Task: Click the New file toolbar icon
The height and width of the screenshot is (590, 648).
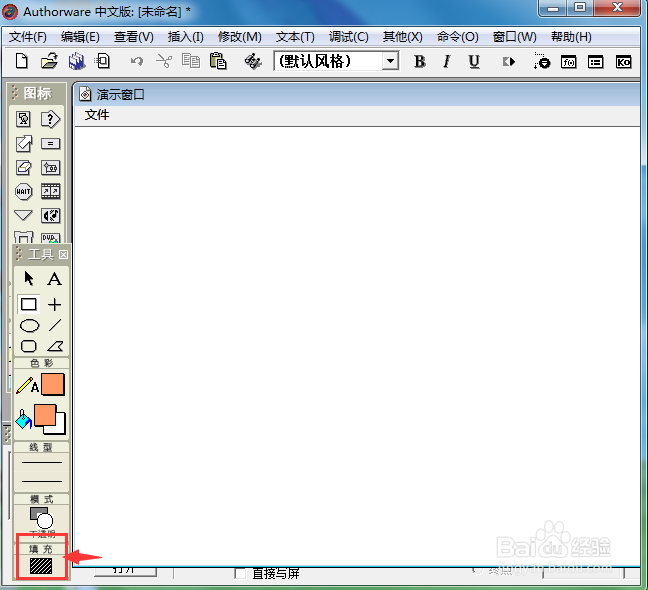Action: [x=21, y=61]
